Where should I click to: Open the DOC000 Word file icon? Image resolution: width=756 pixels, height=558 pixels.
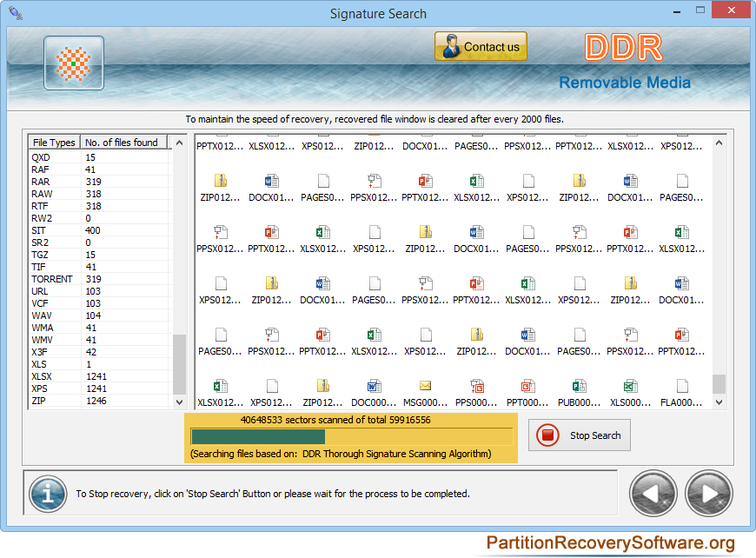(x=374, y=386)
